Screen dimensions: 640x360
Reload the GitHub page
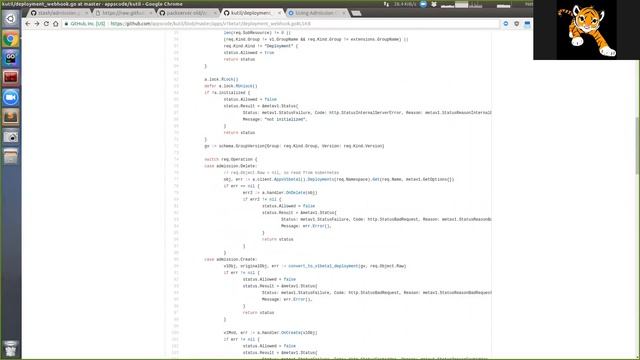[x=46, y=24]
